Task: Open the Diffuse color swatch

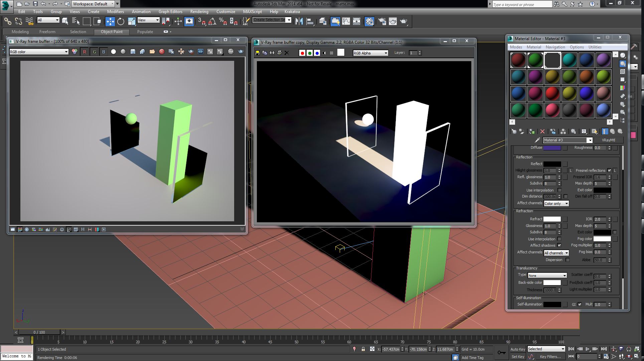Action: tap(552, 148)
